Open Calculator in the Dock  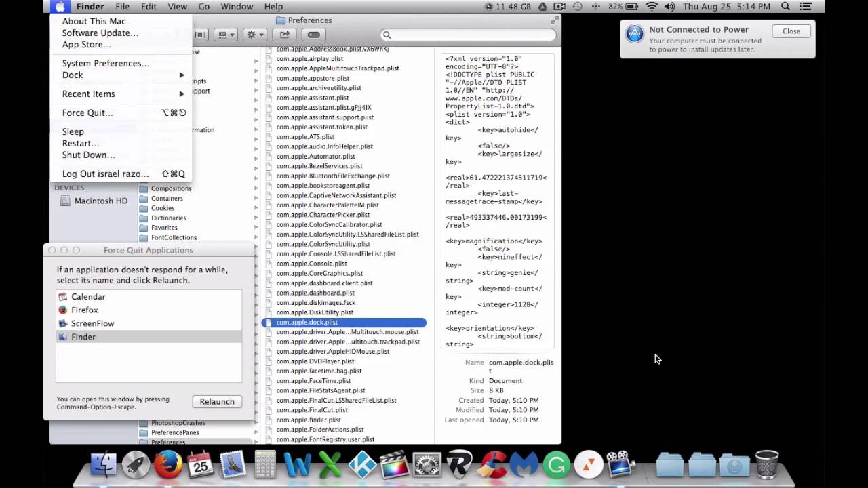265,466
